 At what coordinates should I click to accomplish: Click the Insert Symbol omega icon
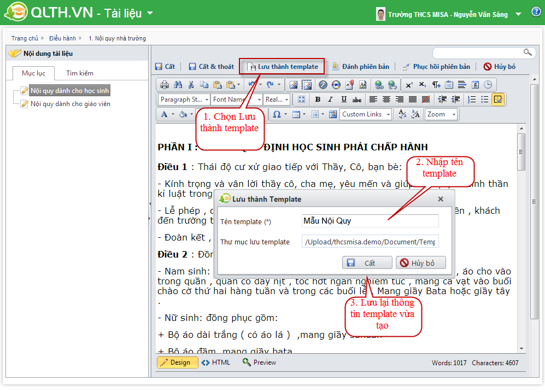pos(277,114)
